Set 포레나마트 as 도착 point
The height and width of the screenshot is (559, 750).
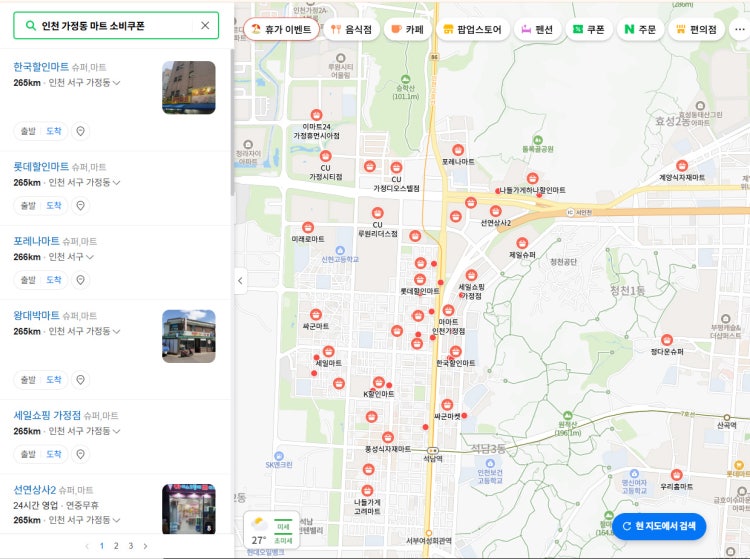pos(54,280)
